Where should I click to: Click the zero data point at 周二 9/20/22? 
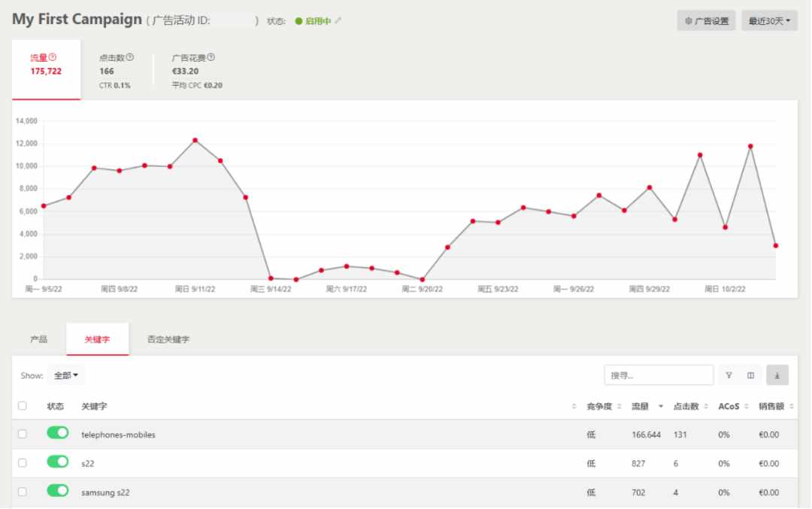422,280
